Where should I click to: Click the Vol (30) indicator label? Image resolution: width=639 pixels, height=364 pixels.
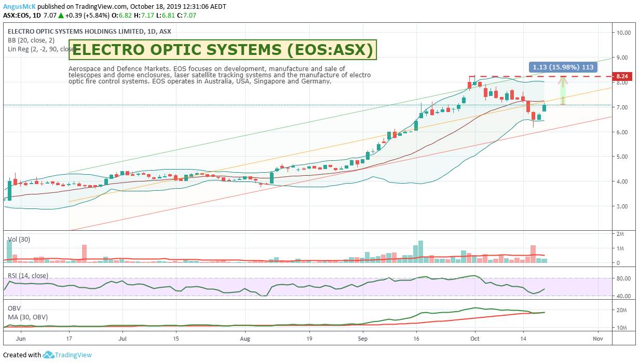19,241
